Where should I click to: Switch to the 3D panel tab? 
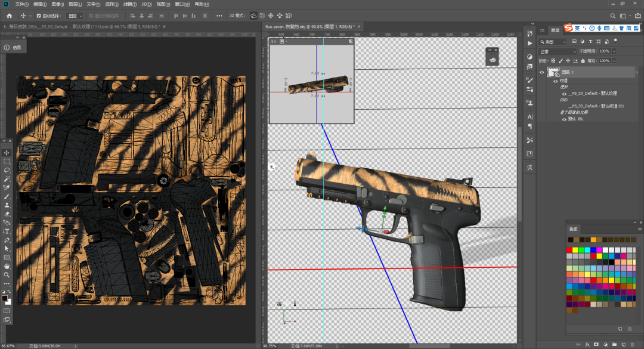pyautogui.click(x=543, y=30)
